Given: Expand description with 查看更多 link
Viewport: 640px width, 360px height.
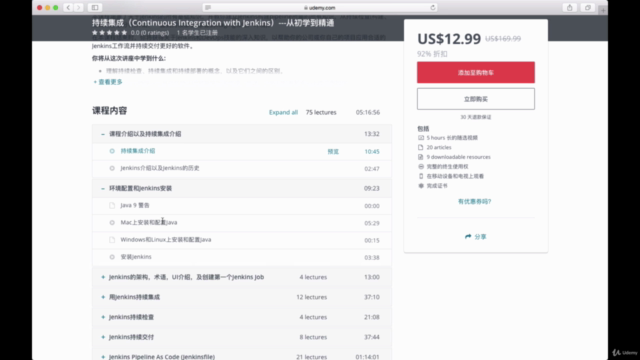Looking at the screenshot, I should tap(108, 82).
